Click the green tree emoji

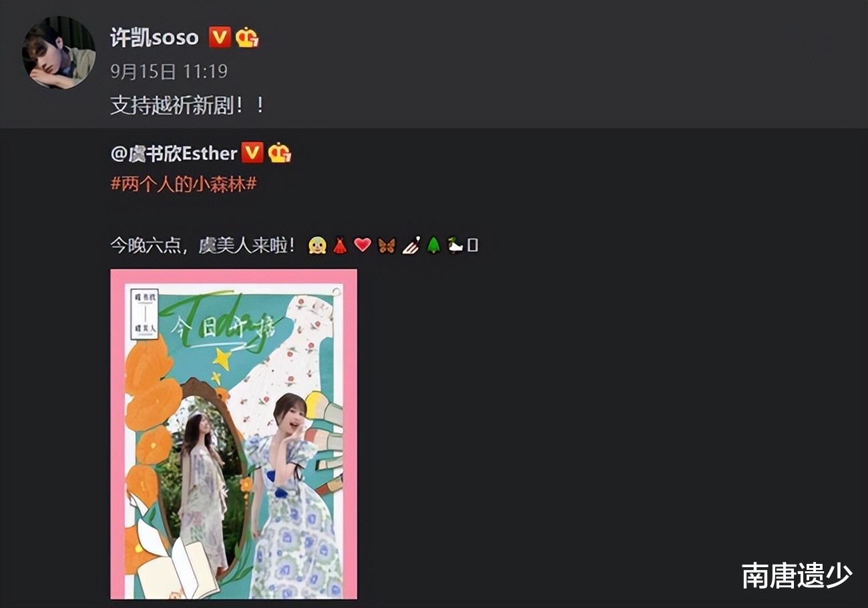tap(434, 245)
